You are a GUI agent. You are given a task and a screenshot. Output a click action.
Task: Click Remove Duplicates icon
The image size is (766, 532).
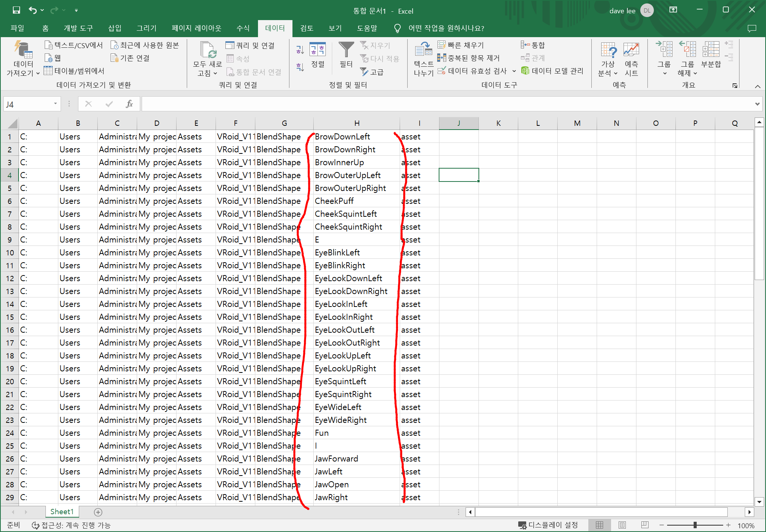442,58
